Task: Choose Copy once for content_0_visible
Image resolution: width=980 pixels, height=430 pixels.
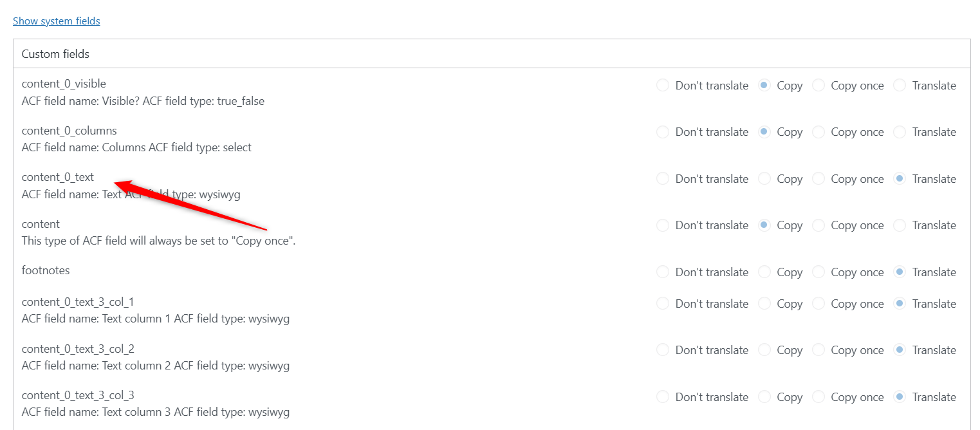Action: (818, 86)
